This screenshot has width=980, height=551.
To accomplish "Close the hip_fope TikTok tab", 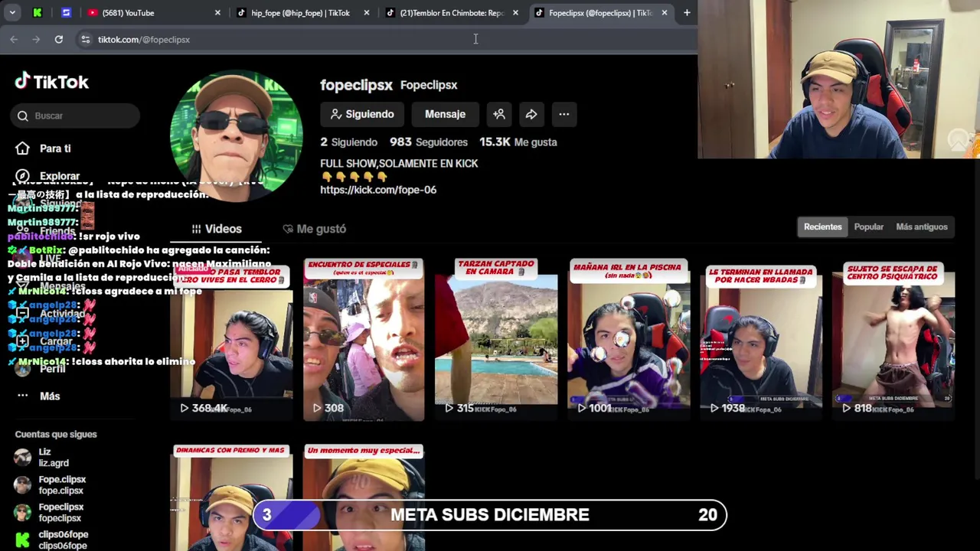I will click(366, 13).
